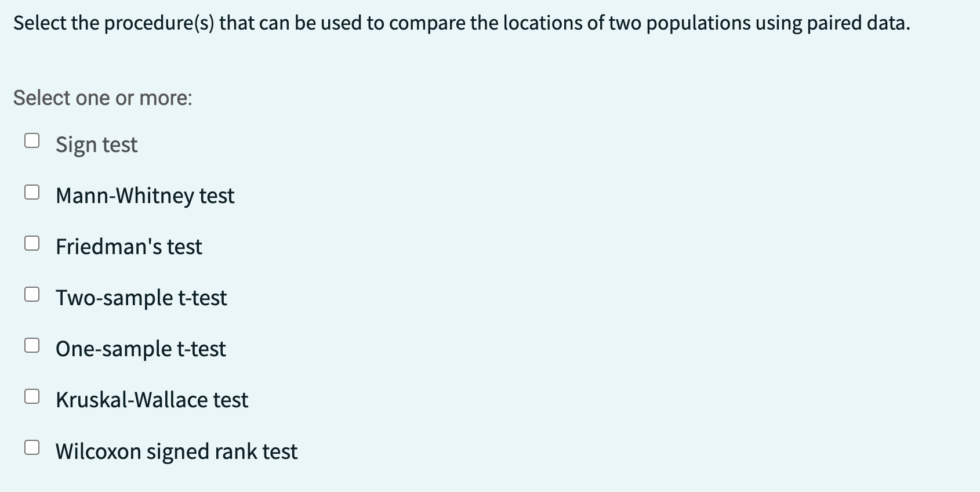Select the Kruskal-Wallace test answer label

tap(152, 400)
